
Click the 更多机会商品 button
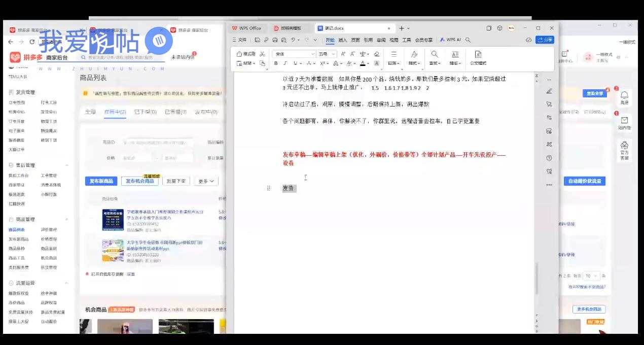(589, 309)
